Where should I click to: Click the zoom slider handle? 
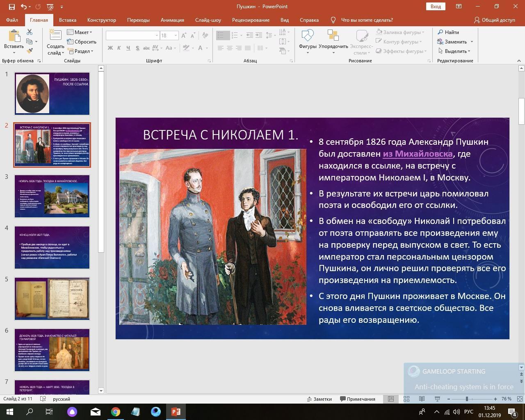point(466,399)
